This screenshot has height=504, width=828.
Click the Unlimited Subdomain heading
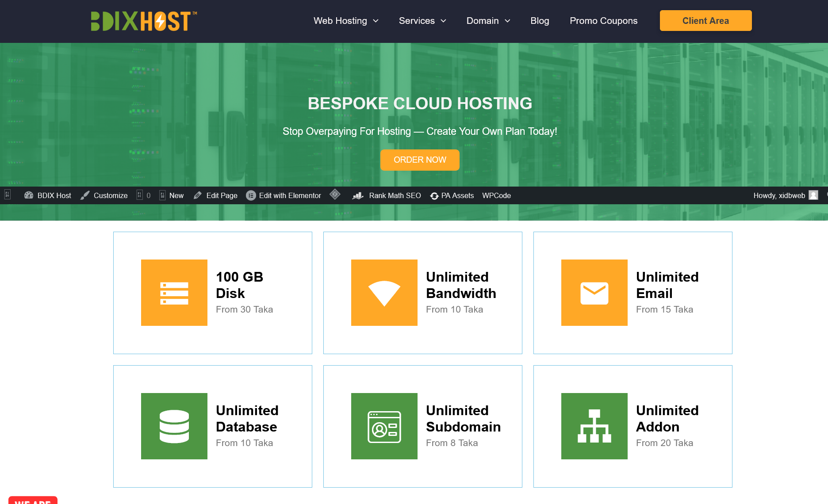[x=463, y=419]
